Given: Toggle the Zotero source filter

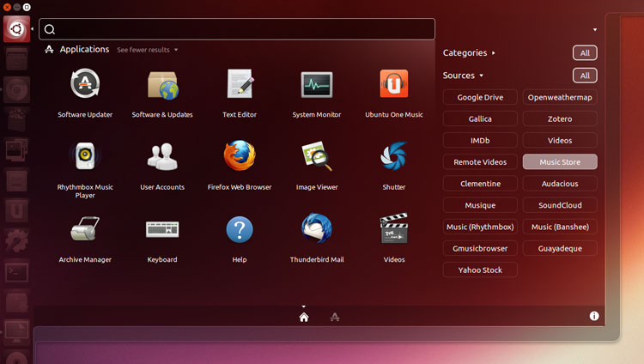Looking at the screenshot, I should point(560,118).
